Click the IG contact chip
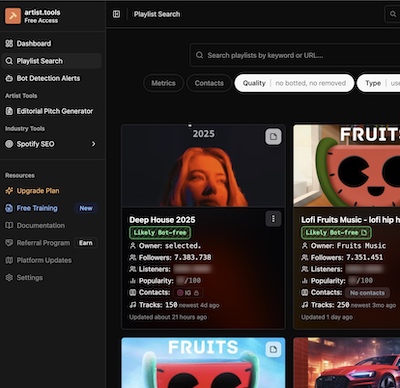The image size is (400, 388). pos(188,293)
